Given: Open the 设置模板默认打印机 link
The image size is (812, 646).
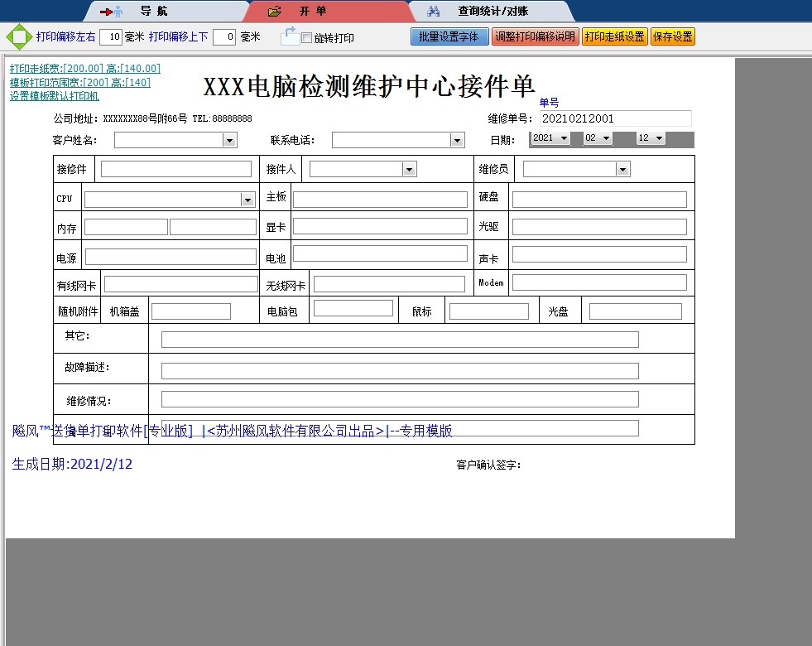Looking at the screenshot, I should pyautogui.click(x=54, y=96).
